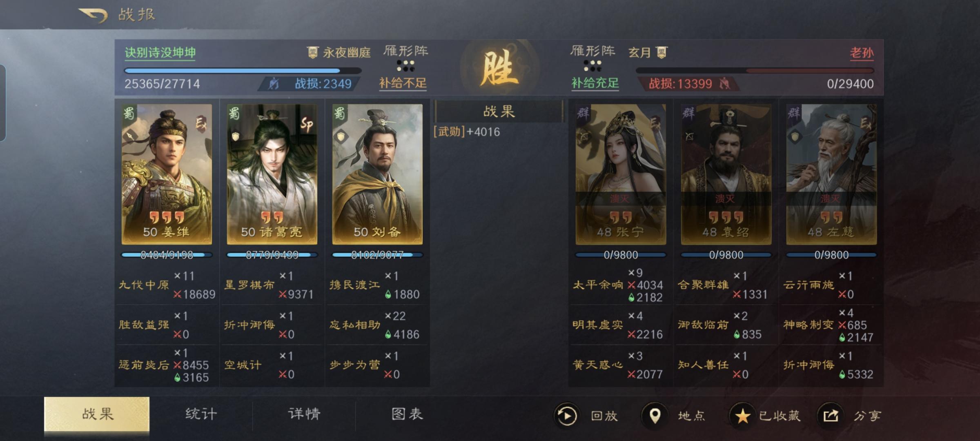Switch to the 详情 tab

(x=304, y=414)
